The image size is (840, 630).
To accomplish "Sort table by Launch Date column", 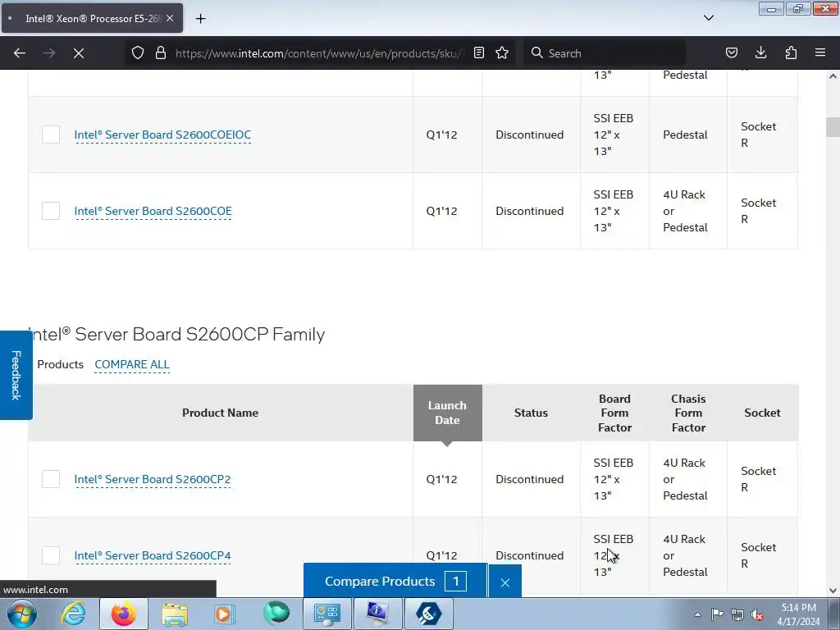I will click(447, 413).
